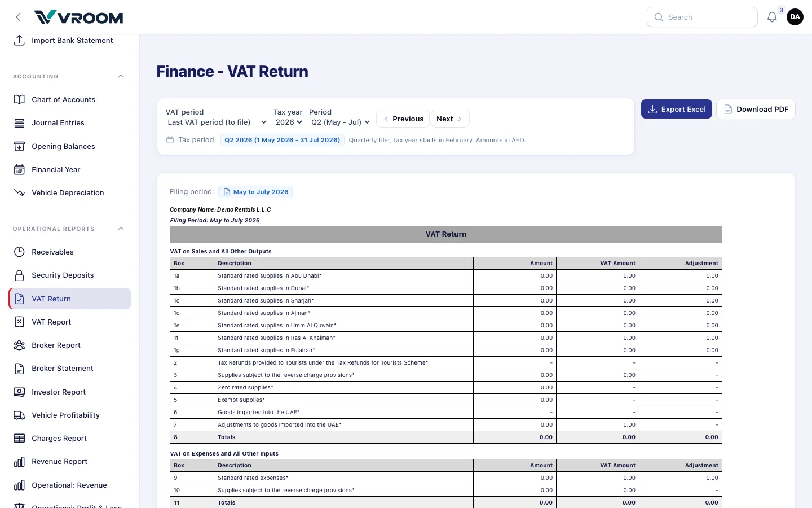Click the May to July 2026 filing badge
This screenshot has width=812, height=508.
[x=255, y=192]
